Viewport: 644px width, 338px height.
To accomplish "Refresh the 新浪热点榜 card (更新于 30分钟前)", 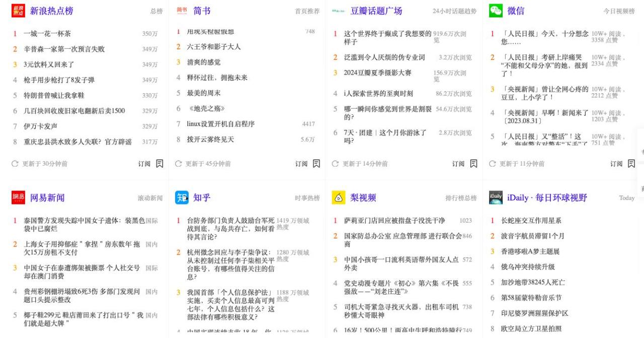I will [x=15, y=164].
